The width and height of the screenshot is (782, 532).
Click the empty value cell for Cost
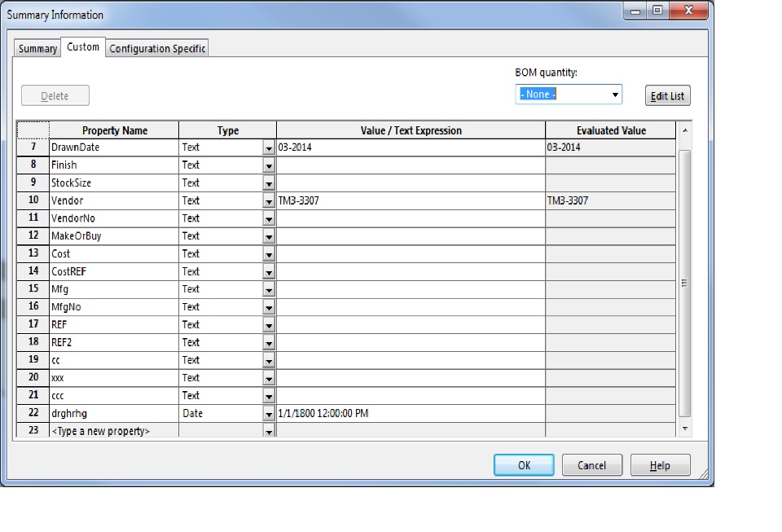(411, 254)
